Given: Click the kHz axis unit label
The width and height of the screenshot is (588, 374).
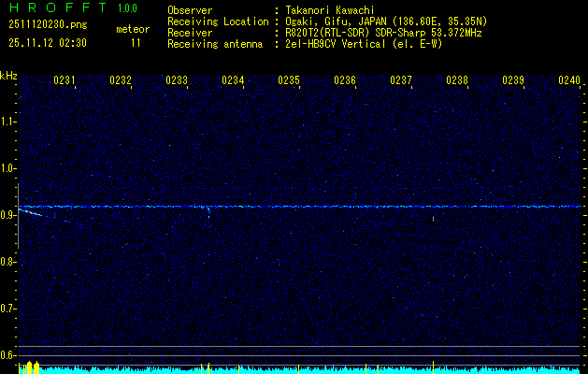Looking at the screenshot, I should click(x=8, y=75).
